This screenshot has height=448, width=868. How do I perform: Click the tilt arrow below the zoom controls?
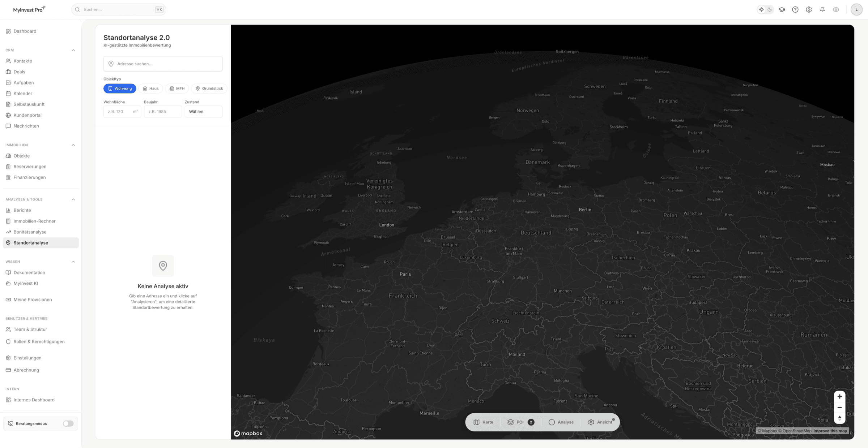[839, 418]
